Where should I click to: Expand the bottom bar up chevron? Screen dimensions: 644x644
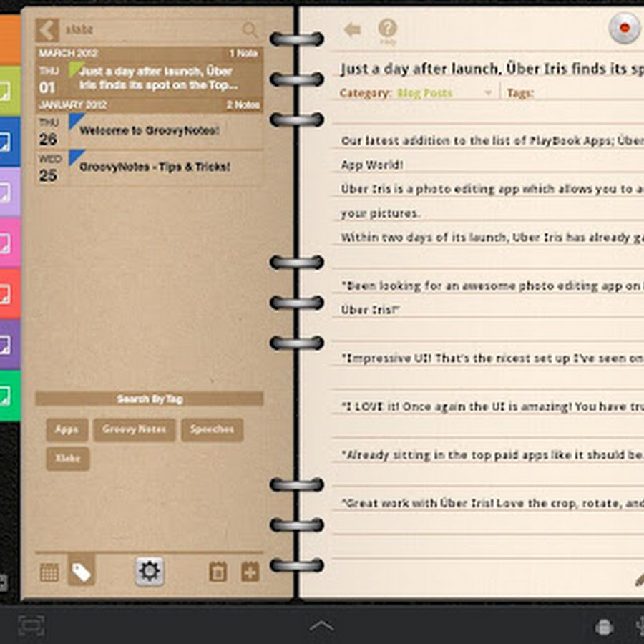[x=321, y=626]
